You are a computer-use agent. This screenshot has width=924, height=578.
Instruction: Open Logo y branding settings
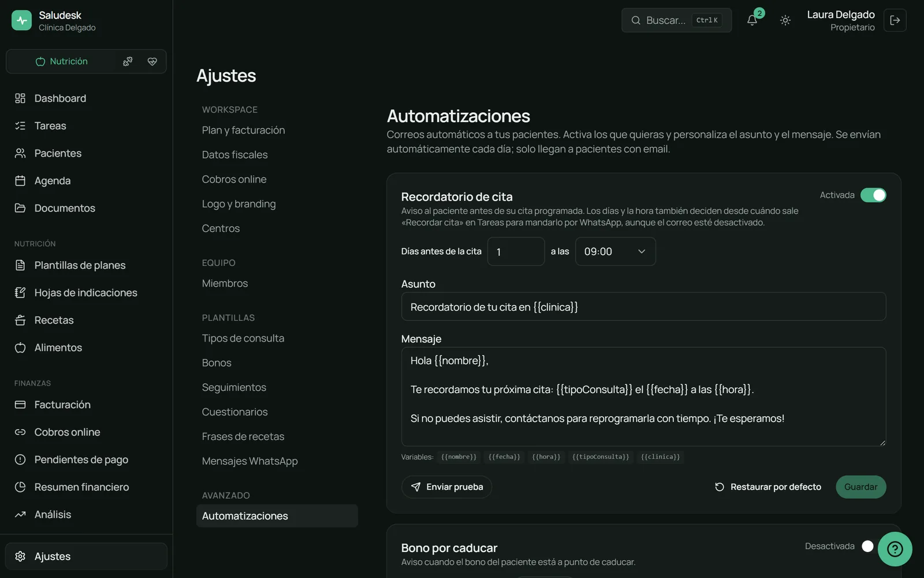coord(239,203)
